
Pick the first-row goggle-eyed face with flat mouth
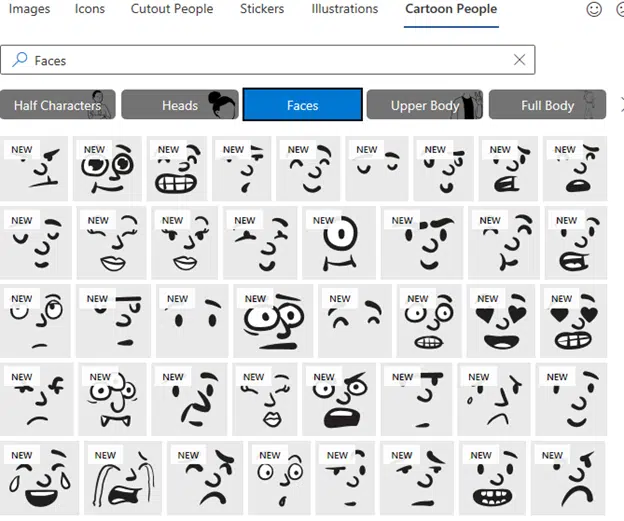107,168
